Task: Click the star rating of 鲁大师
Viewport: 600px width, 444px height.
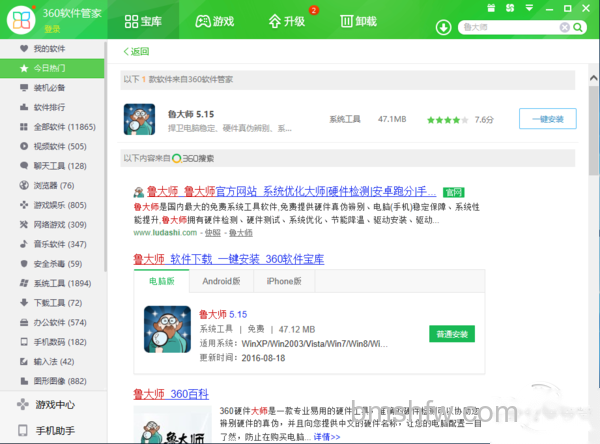Action: coord(447,120)
